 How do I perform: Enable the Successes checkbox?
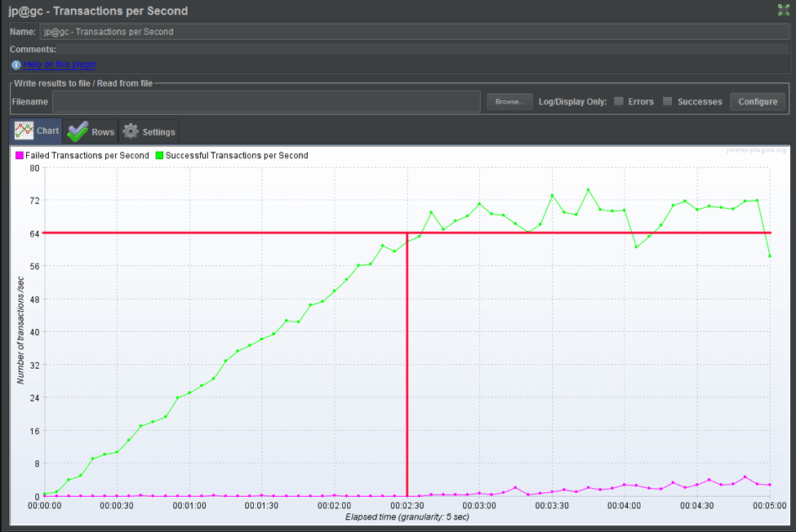668,101
